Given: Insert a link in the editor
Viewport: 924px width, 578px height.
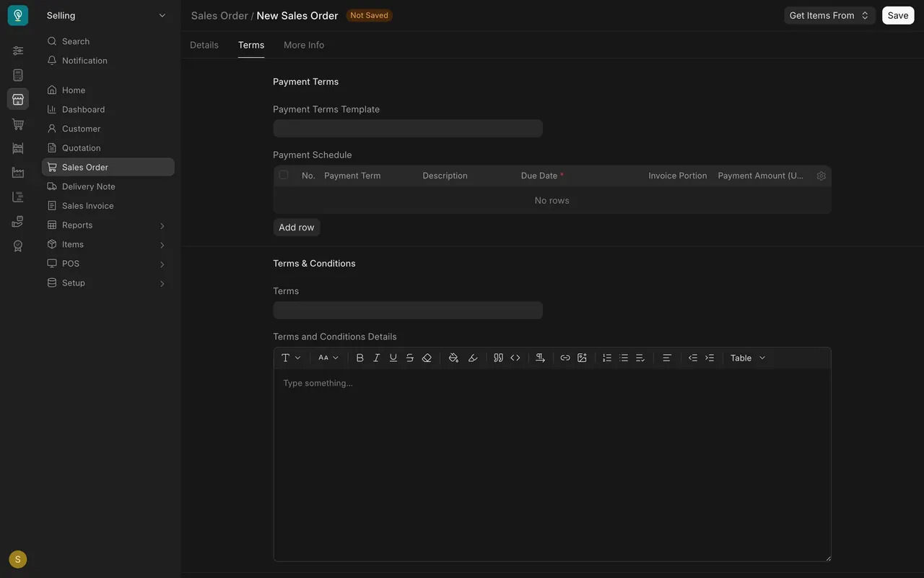Looking at the screenshot, I should [x=565, y=358].
